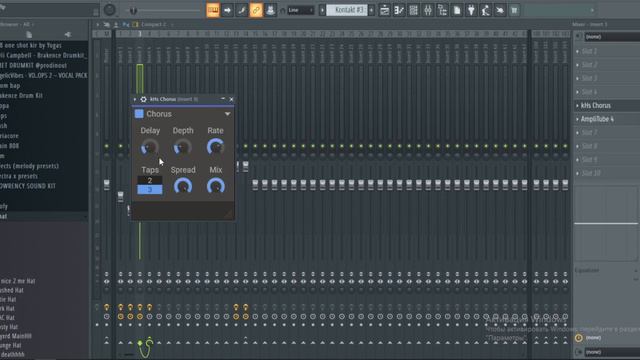This screenshot has width=640, height=360.
Task: Select Taps value 2
Action: click(x=150, y=180)
